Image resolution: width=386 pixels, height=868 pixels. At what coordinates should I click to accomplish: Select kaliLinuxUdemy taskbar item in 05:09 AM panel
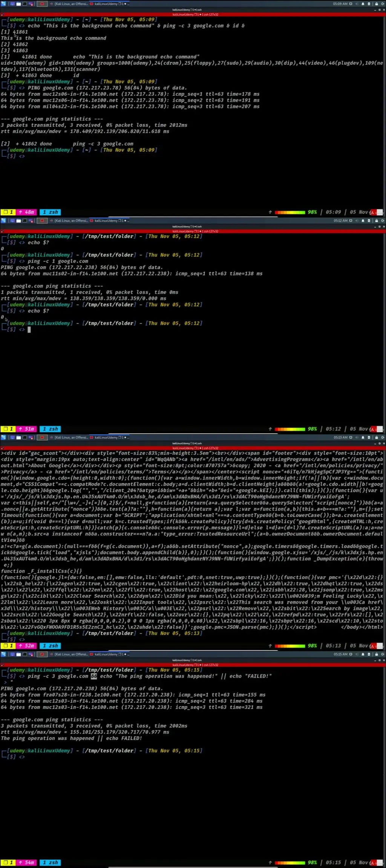tap(109, 4)
